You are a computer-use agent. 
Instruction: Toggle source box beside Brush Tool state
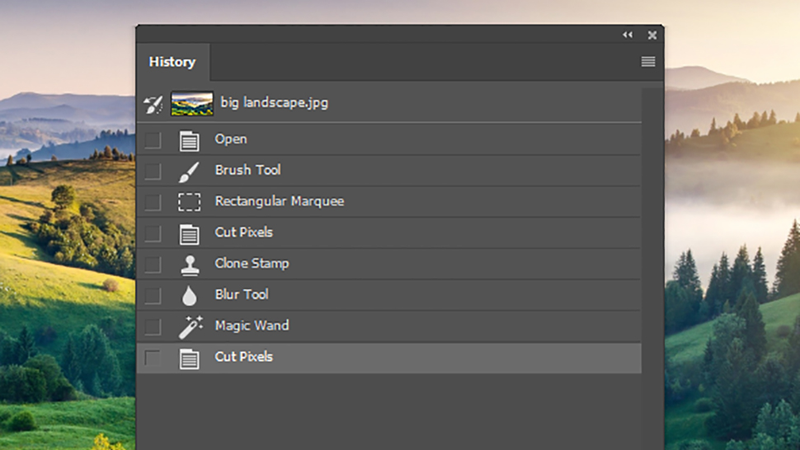pyautogui.click(x=153, y=171)
